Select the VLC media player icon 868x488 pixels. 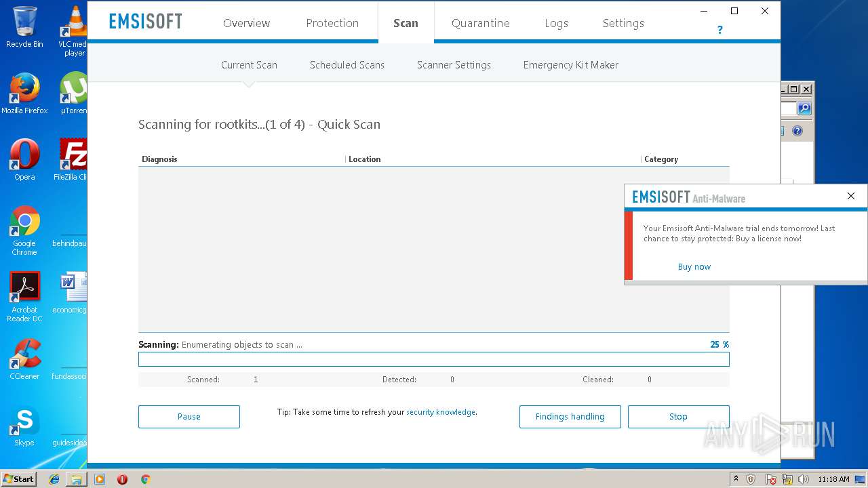pos(74,30)
